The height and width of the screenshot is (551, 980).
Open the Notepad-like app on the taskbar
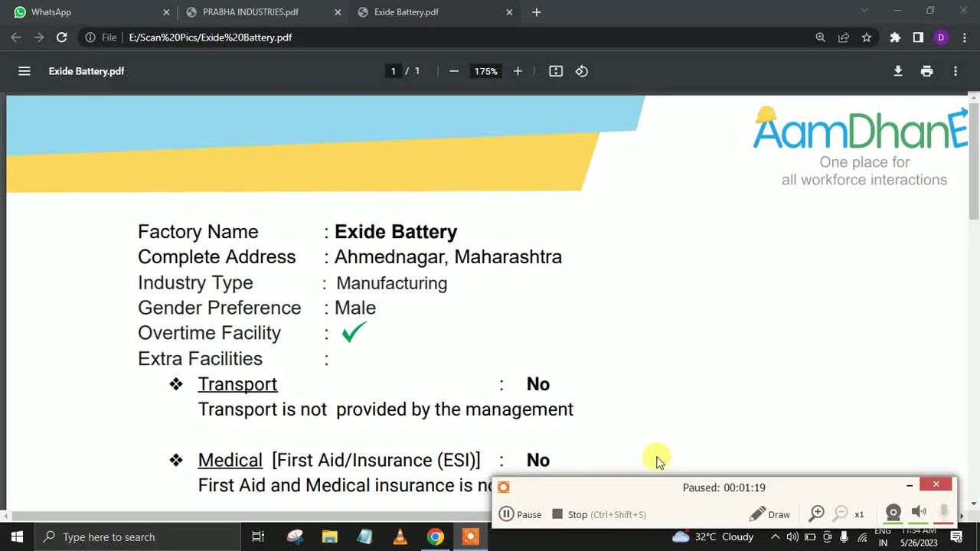click(x=365, y=536)
